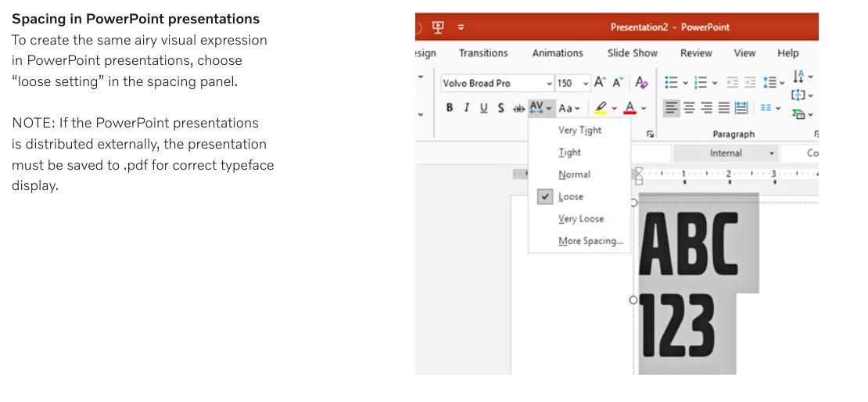Decrease the list indent level

point(733,82)
